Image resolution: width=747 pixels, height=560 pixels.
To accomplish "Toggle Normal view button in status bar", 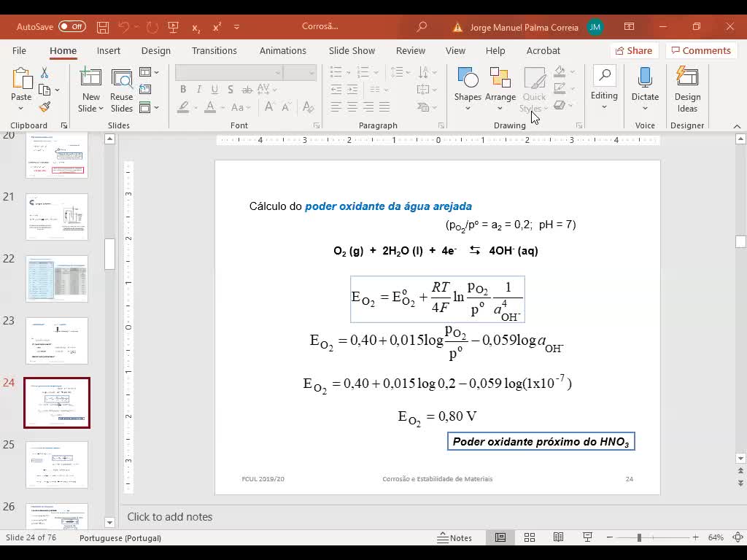I will (x=500, y=537).
